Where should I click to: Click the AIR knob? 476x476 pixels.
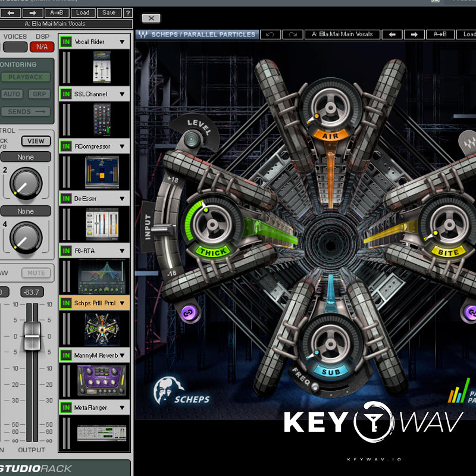click(330, 107)
